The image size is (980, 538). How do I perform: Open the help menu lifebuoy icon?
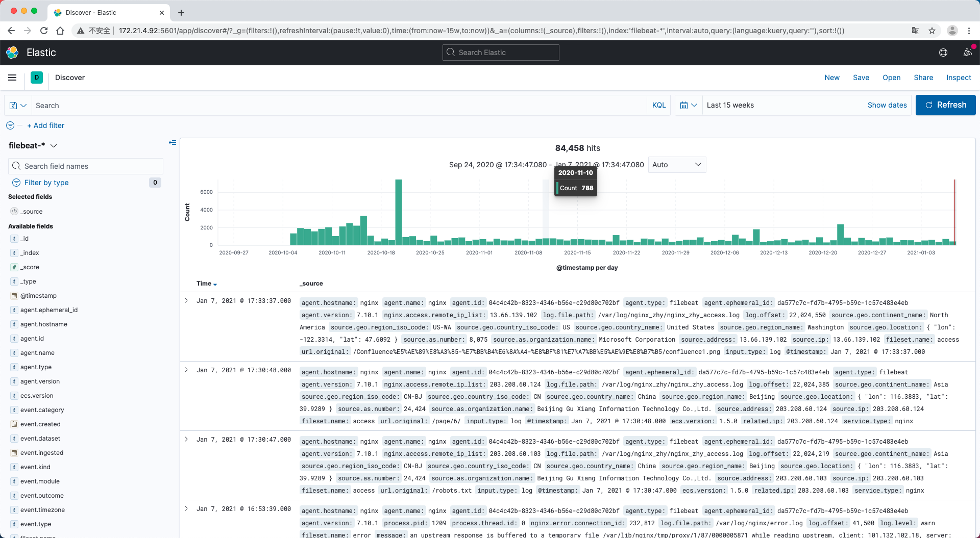943,53
